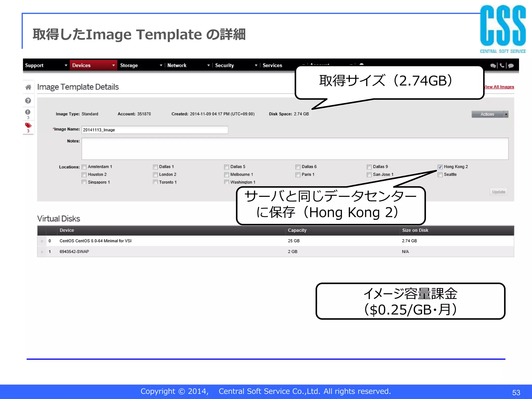Click inside the Notes text area
The image size is (532, 399).
click(x=295, y=149)
